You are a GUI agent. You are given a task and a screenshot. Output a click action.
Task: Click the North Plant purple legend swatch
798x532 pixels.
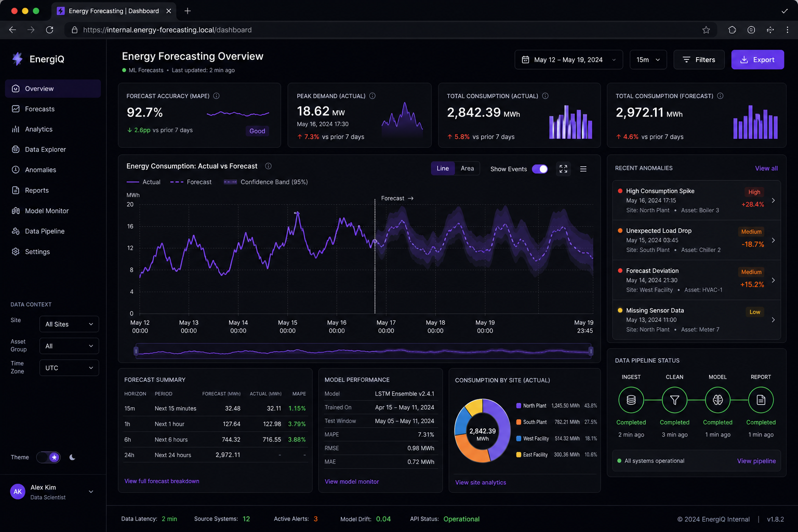click(x=518, y=406)
